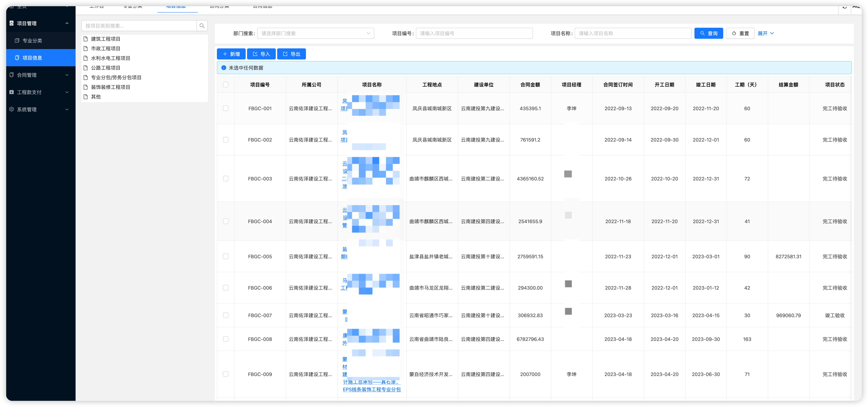Expand more filters with 展开
Image resolution: width=868 pixels, height=407 pixels.
pos(766,33)
